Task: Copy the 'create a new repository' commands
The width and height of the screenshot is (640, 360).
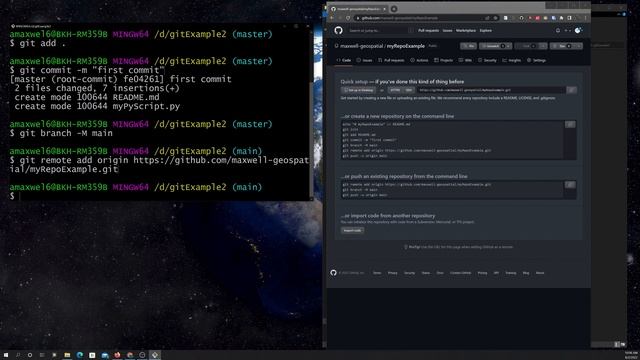Action: tap(570, 124)
